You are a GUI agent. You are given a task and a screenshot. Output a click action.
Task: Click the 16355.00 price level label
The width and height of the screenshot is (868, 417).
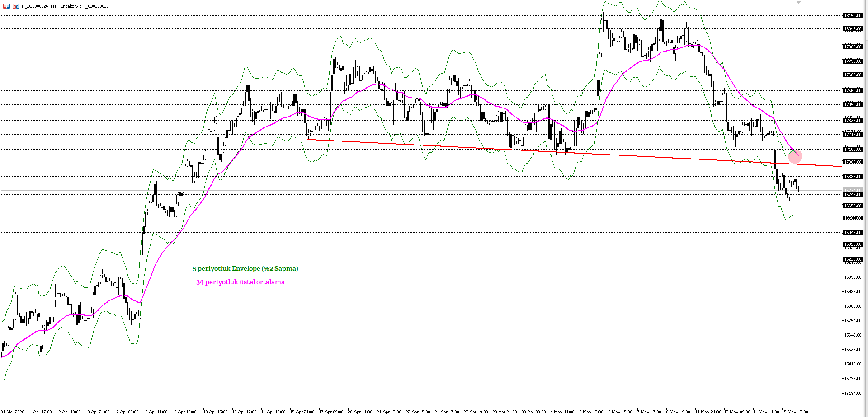pyautogui.click(x=853, y=244)
